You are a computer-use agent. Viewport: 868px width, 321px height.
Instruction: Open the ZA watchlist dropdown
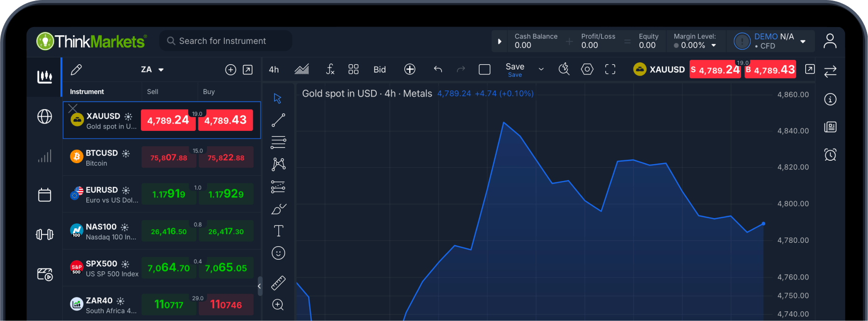coord(152,70)
